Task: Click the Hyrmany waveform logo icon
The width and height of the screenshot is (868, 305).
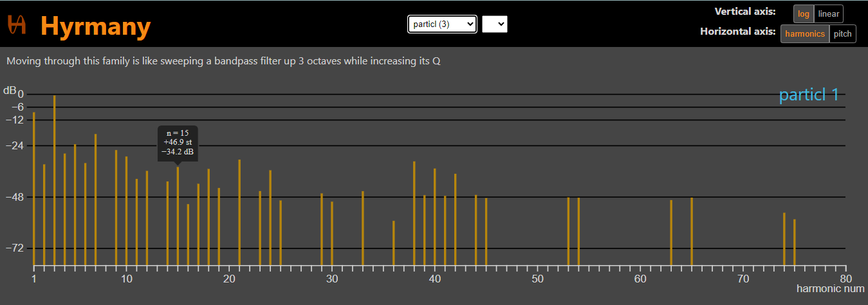Action: point(16,24)
